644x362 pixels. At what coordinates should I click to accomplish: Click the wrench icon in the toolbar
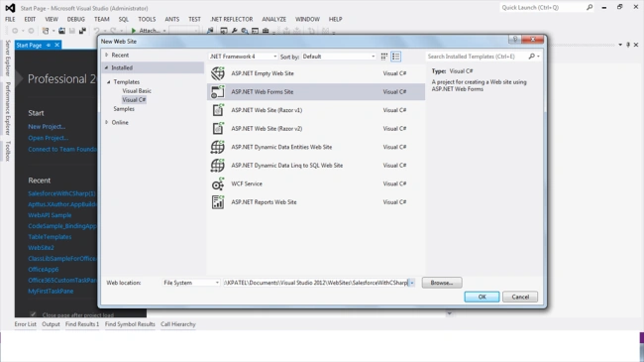click(234, 31)
